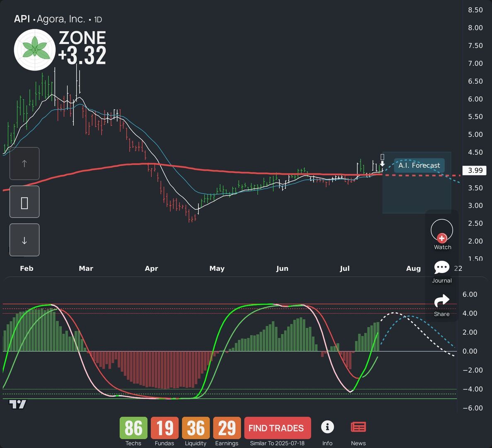Click the green flower zone radar badge
This screenshot has height=448, width=492.
coord(34,50)
